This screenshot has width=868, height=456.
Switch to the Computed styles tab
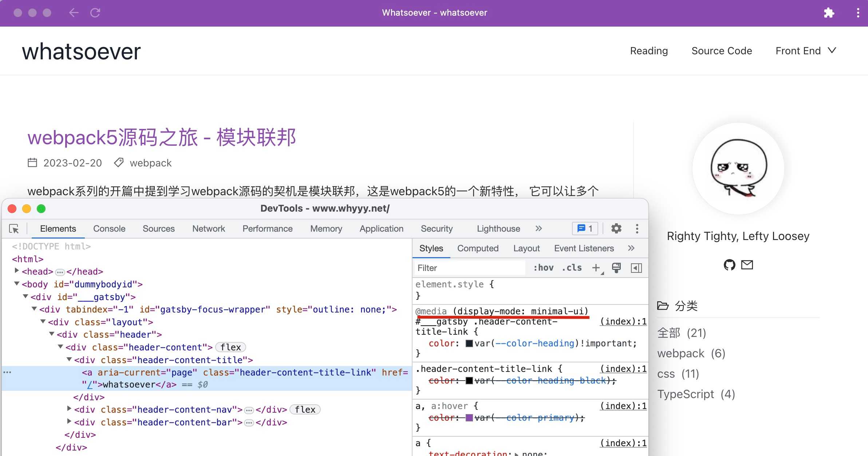tap(478, 248)
